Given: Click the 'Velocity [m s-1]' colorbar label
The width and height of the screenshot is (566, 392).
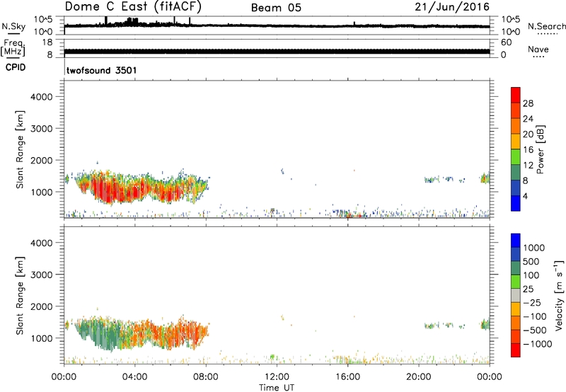Looking at the screenshot, I should tap(559, 295).
